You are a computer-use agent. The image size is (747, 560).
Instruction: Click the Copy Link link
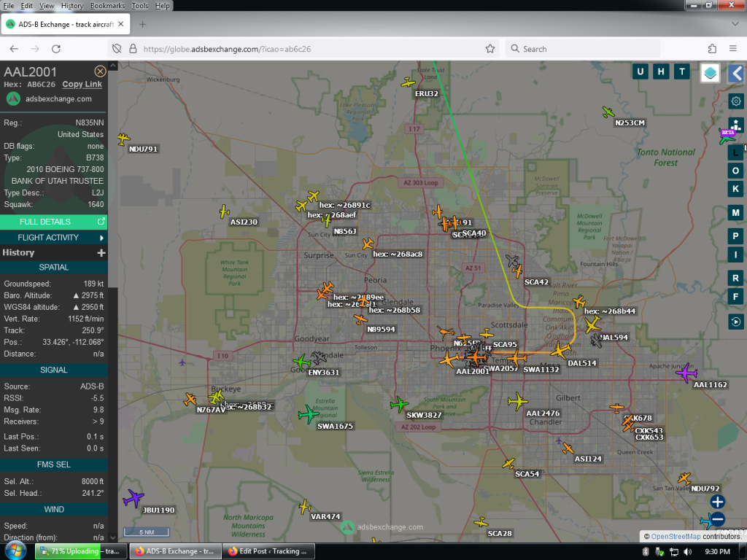(82, 85)
